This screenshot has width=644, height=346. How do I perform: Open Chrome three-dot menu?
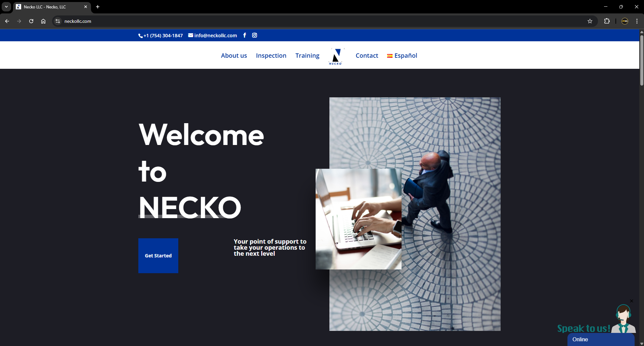(x=637, y=21)
